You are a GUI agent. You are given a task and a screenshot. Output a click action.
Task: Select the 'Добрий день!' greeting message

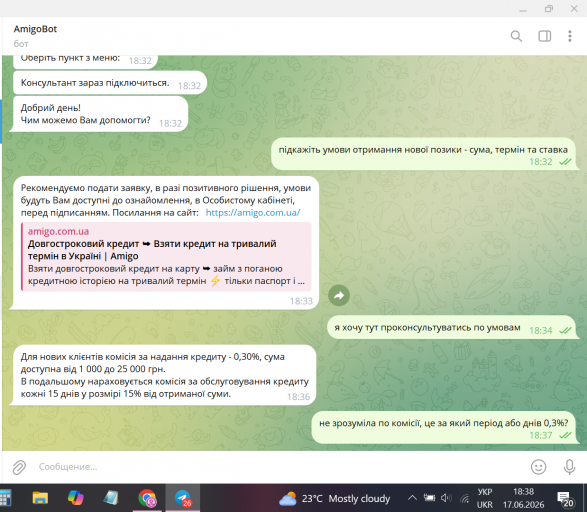[100, 114]
